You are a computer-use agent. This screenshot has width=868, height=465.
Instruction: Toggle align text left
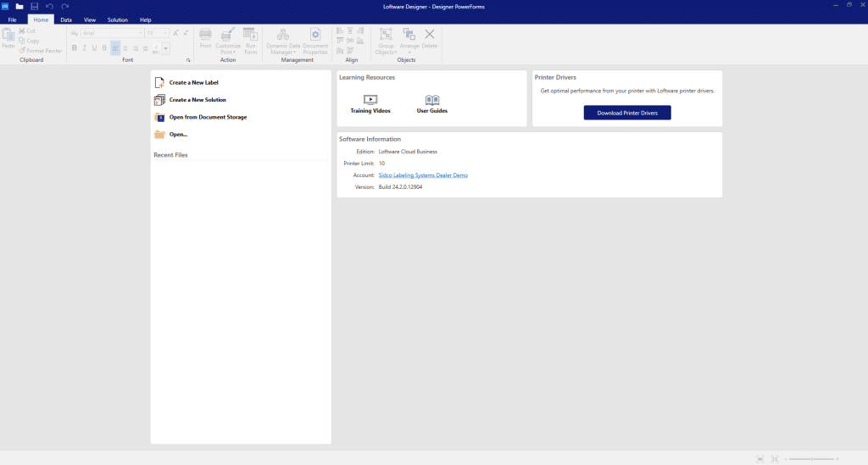(115, 48)
